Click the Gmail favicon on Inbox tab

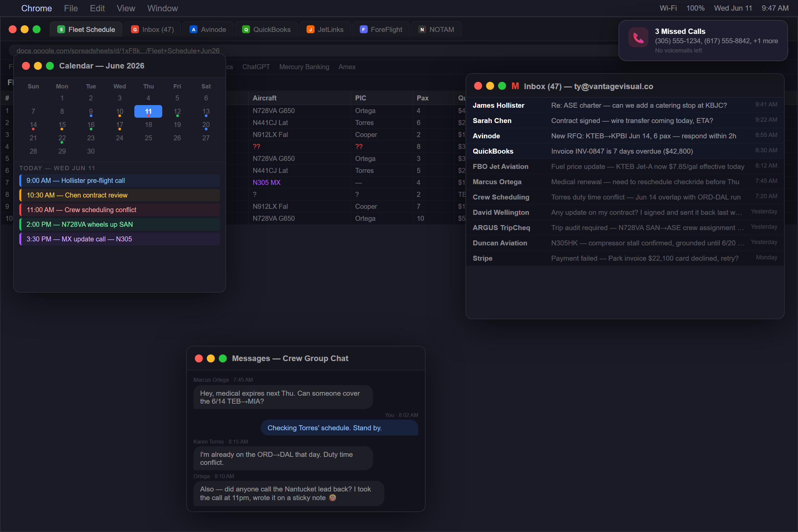point(135,30)
